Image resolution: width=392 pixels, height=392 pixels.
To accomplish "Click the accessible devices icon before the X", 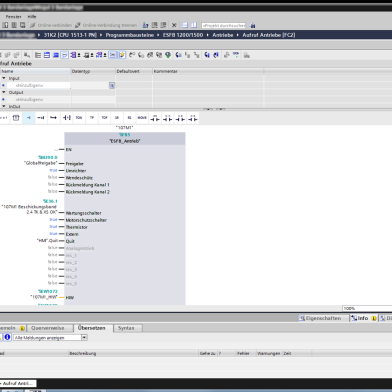I will pos(145,25).
